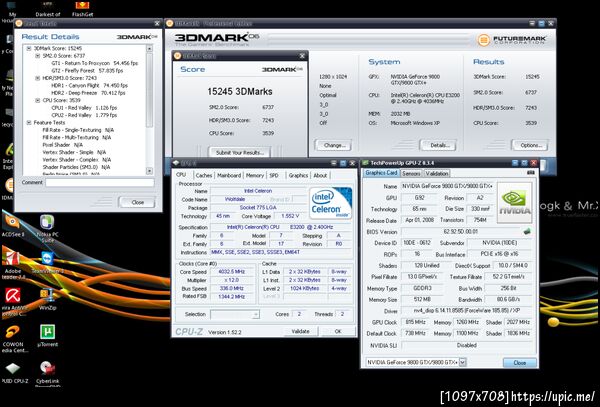The image size is (600, 407).
Task: Open the SPD tab in CPU-Z
Action: [x=274, y=175]
